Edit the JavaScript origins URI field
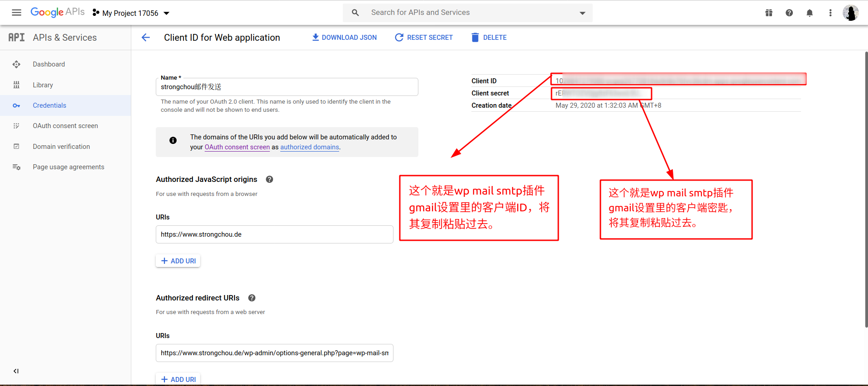The width and height of the screenshot is (868, 386). pos(274,234)
